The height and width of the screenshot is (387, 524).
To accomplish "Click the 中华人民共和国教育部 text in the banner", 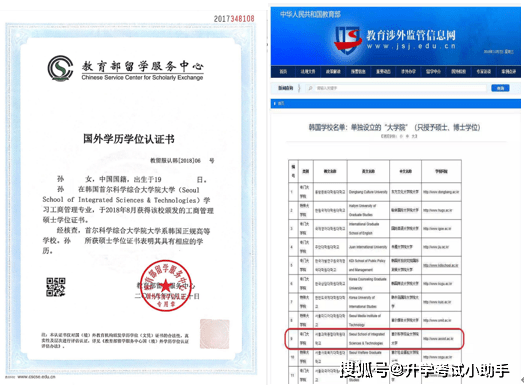I will (310, 14).
